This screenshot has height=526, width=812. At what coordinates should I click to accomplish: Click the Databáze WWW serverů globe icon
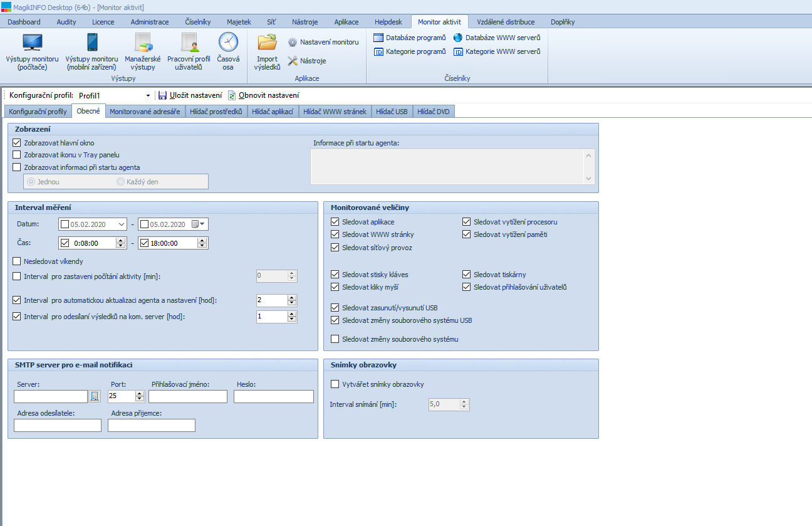pyautogui.click(x=458, y=38)
